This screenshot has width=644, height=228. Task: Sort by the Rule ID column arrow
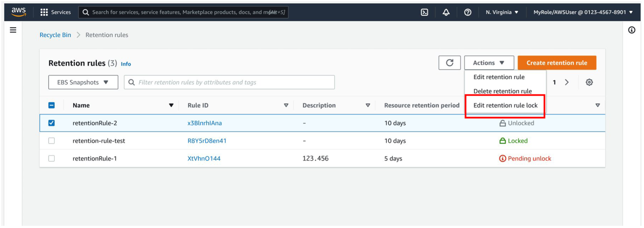coord(286,106)
